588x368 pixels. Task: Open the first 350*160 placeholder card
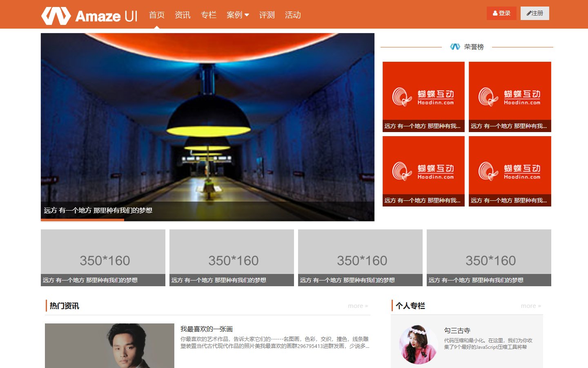pos(103,258)
